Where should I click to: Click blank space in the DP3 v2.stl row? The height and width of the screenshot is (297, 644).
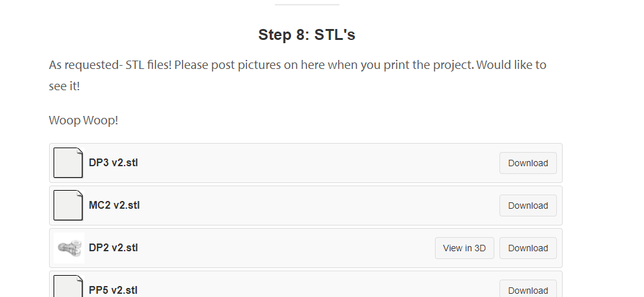coord(310,163)
